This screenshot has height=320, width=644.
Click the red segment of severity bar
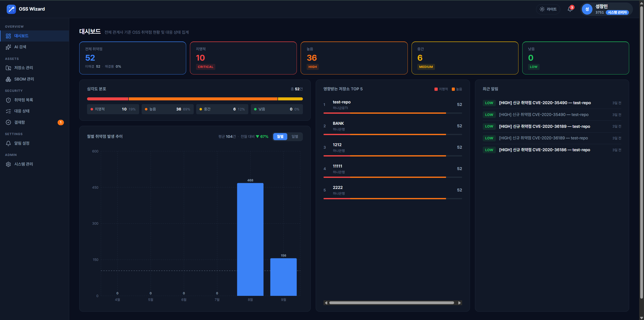coord(108,99)
